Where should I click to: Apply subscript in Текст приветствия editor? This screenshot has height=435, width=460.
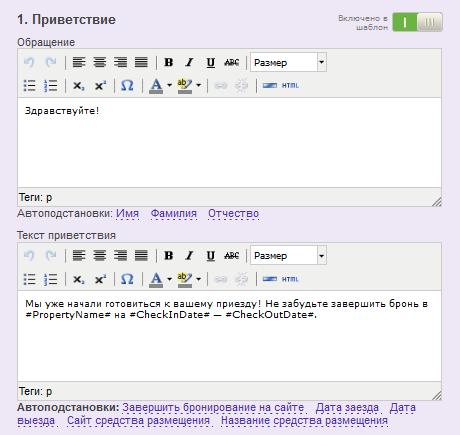click(79, 279)
